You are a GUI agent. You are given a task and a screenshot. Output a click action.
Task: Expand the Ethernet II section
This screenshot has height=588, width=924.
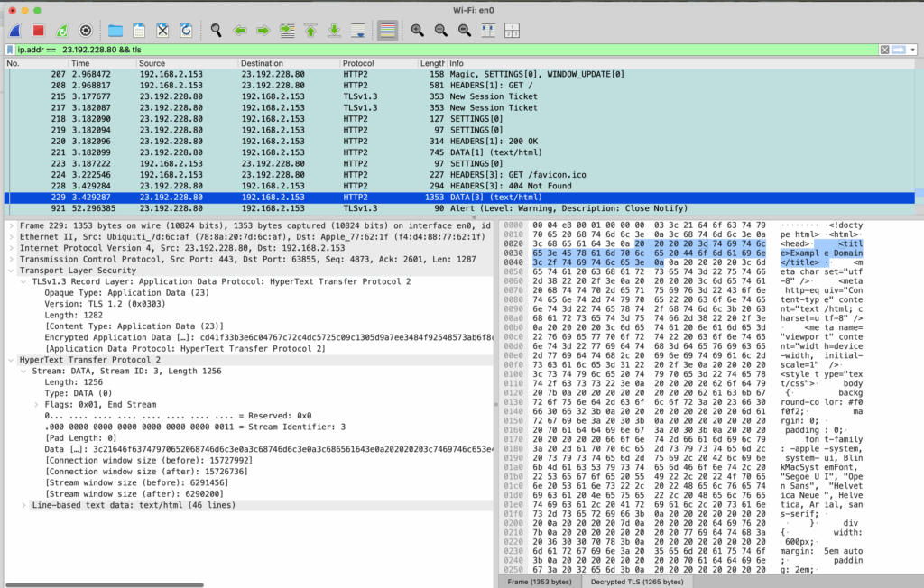tap(11, 237)
